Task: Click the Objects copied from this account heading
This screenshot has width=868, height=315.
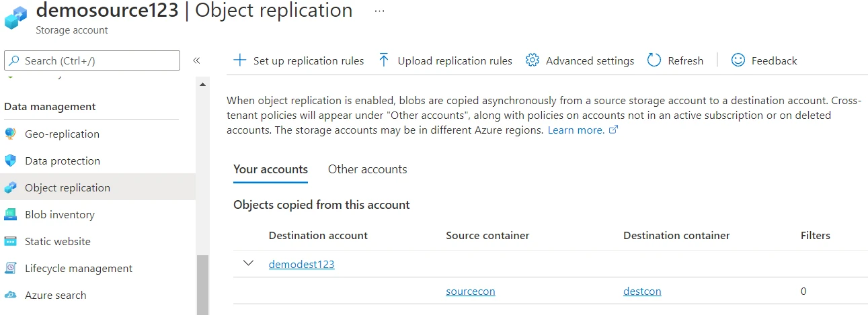Action: point(321,205)
